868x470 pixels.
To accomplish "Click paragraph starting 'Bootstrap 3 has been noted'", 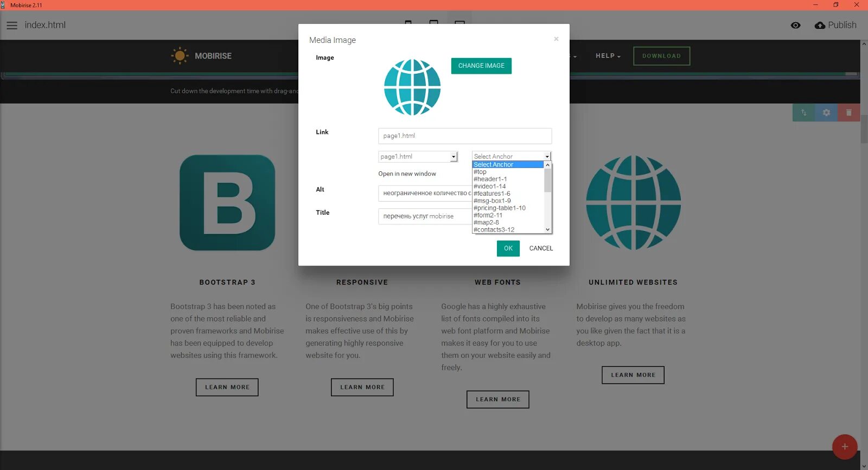I will (x=227, y=331).
